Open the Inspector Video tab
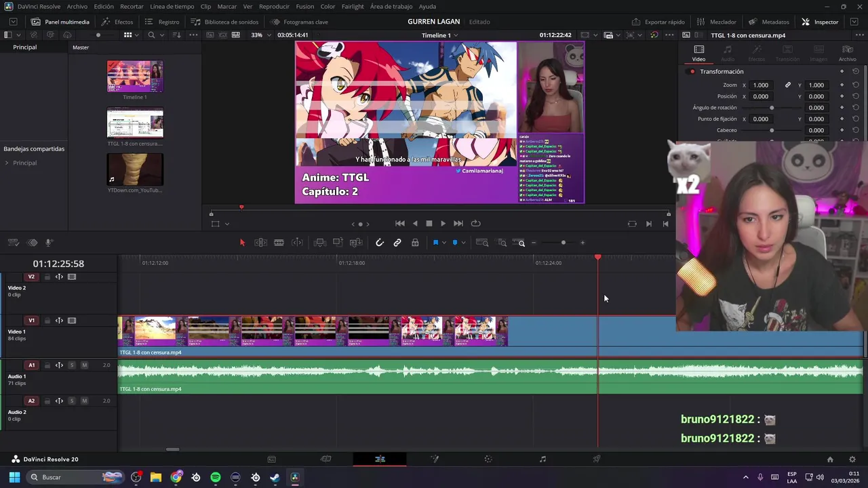Viewport: 868px width, 488px height. pos(698,54)
